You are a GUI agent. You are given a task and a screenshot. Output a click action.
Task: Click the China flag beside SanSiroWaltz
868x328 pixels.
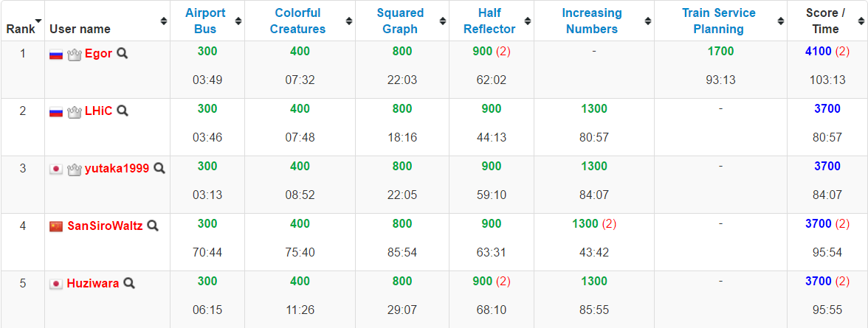pos(56,226)
